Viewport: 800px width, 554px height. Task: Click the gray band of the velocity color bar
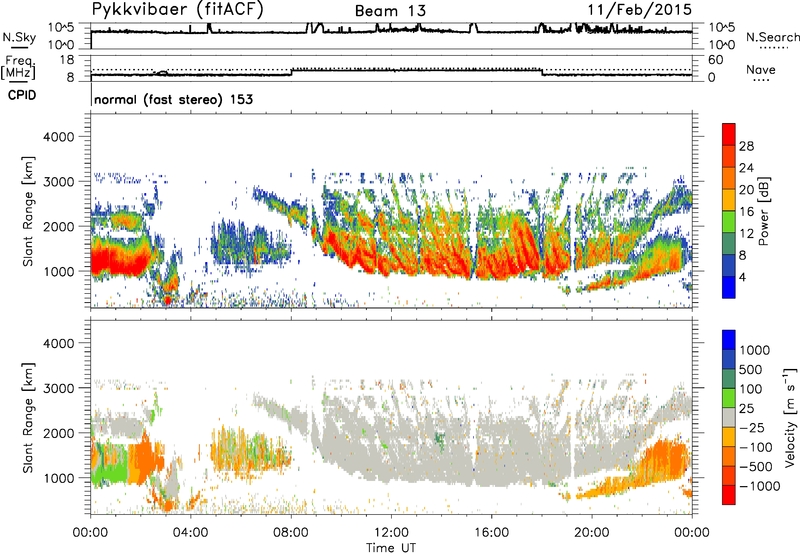click(x=729, y=418)
